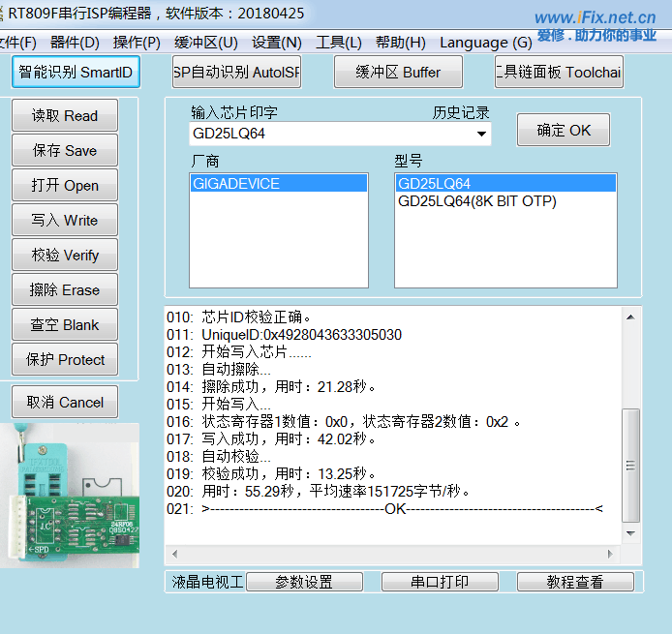Click the log scroll up arrow

630,317
